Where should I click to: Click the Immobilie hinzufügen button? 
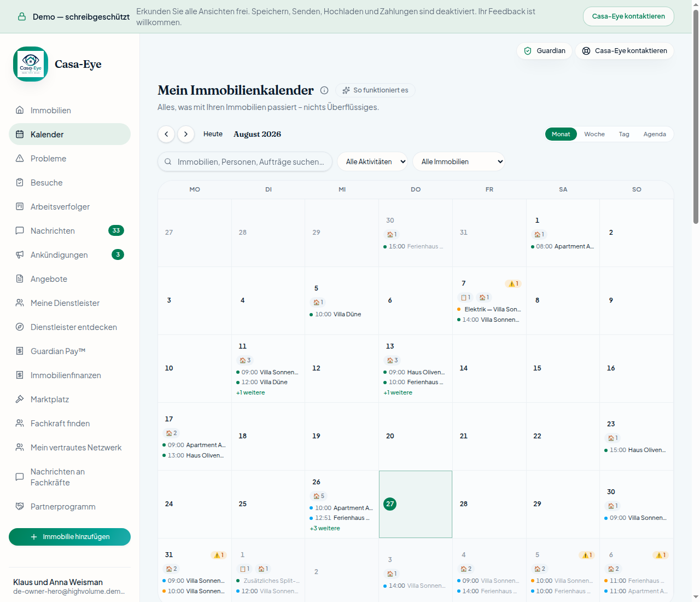tap(69, 537)
